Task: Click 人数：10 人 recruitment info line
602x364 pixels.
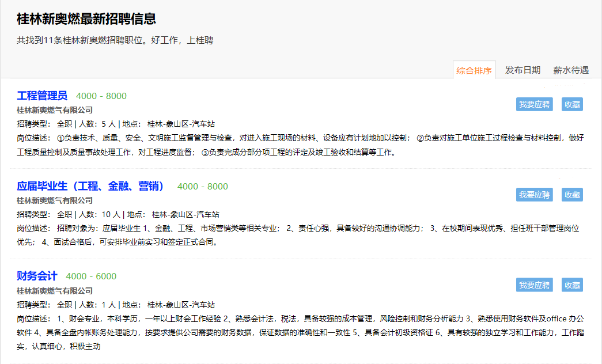Action: point(118,214)
